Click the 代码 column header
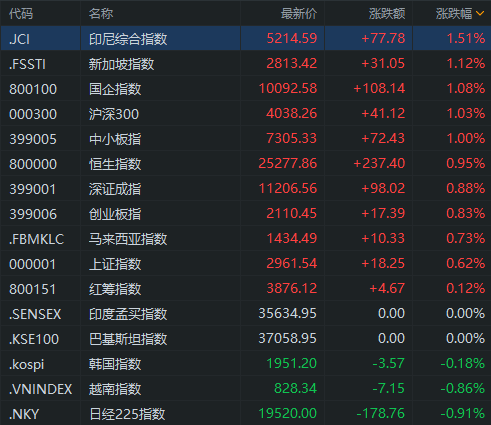This screenshot has height=425, width=491. (x=21, y=14)
